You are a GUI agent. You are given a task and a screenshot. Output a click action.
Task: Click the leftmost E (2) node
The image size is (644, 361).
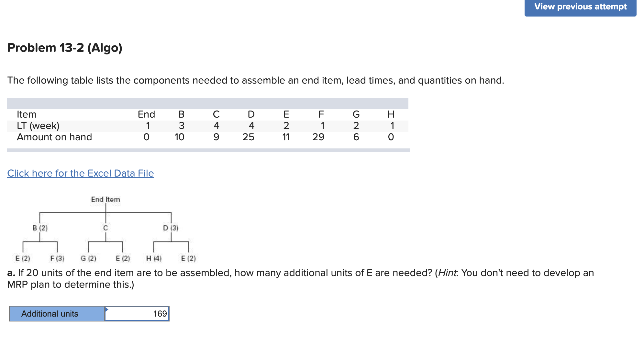(23, 258)
